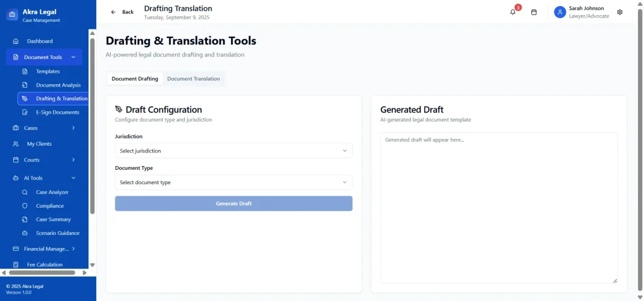Open settings gear icon near profile
The width and height of the screenshot is (644, 301).
click(x=620, y=12)
